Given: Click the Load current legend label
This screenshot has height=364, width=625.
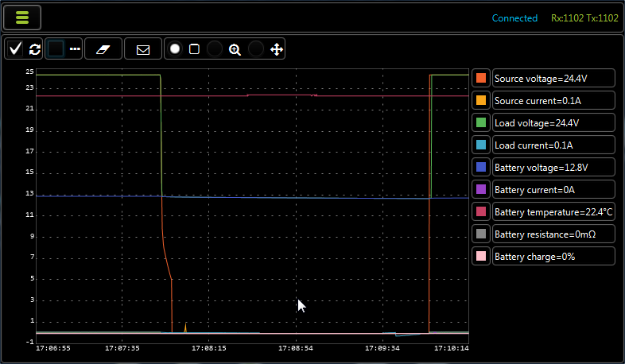Looking at the screenshot, I should coord(553,145).
